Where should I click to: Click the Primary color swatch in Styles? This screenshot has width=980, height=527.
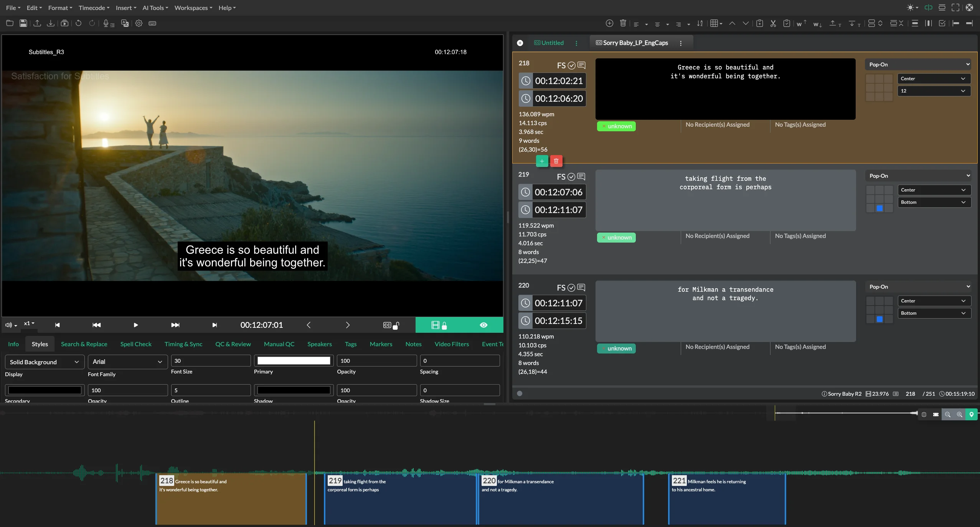click(x=293, y=361)
